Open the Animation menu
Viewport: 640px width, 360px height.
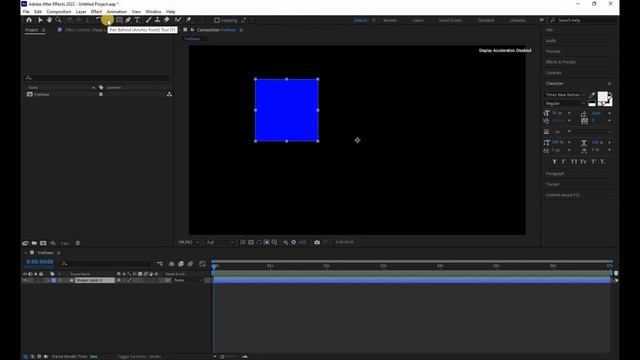pos(117,11)
